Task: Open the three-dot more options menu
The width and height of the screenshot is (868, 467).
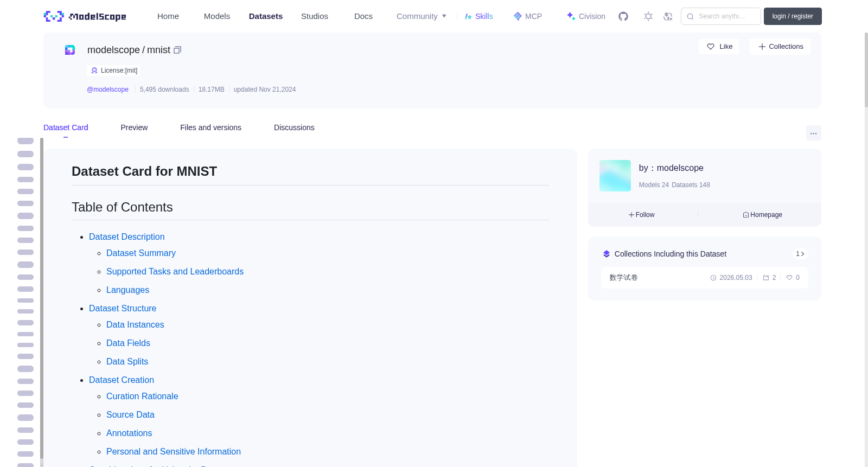Action: click(x=814, y=133)
